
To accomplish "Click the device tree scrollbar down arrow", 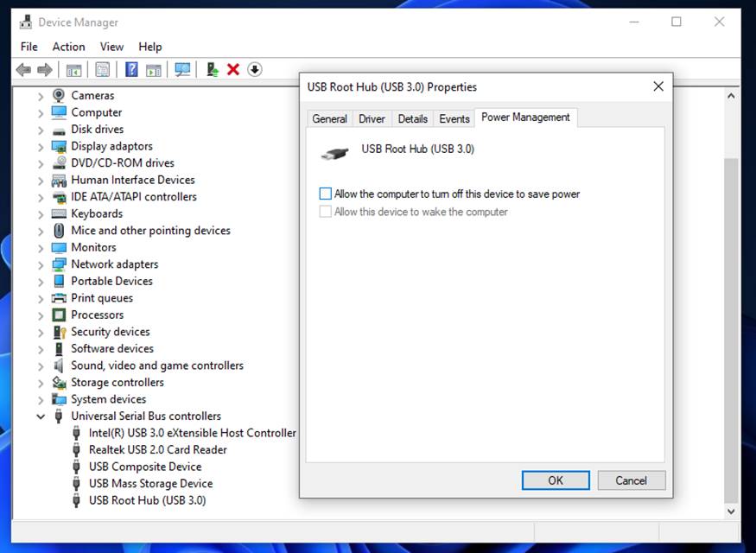I will [731, 511].
